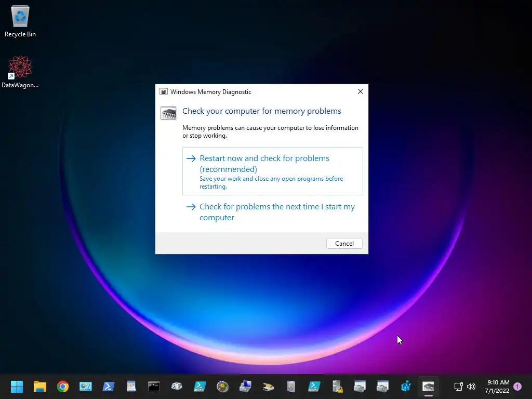
Task: Click the small icon in the dialog title bar
Action: [x=164, y=91]
